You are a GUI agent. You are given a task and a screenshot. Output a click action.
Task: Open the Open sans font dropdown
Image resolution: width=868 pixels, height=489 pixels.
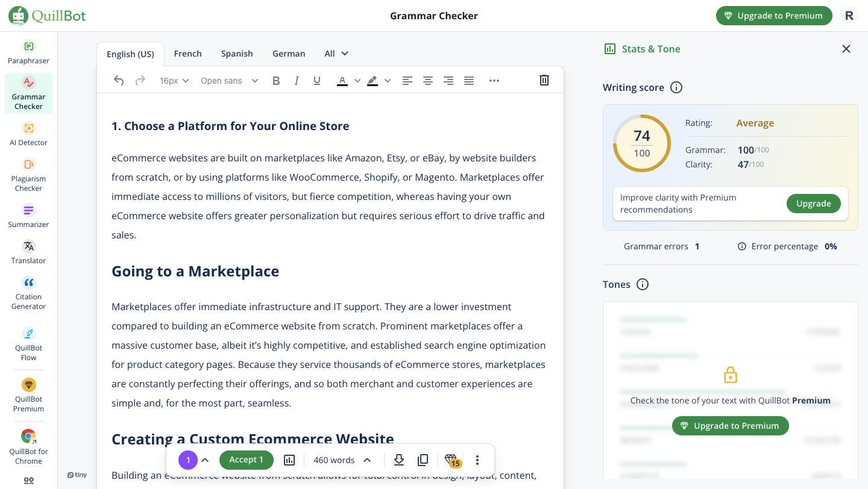(x=229, y=81)
